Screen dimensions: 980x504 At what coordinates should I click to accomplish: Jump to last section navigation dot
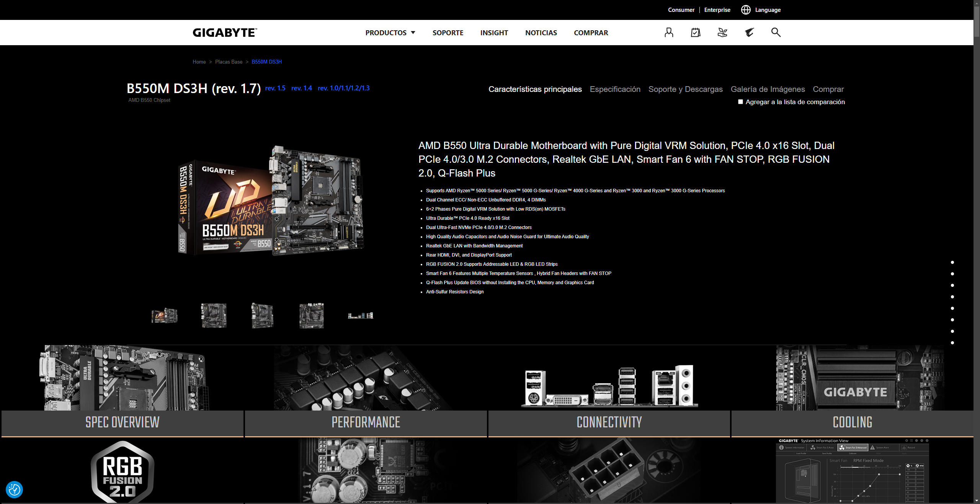point(952,343)
